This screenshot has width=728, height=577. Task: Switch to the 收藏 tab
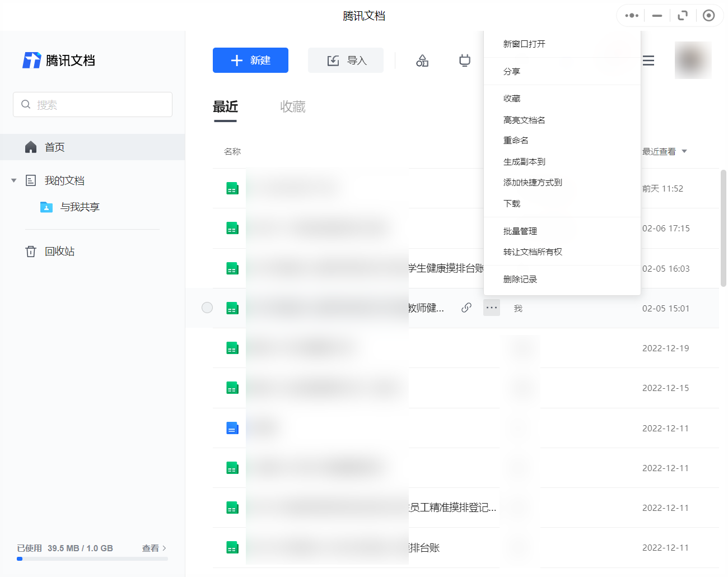pyautogui.click(x=292, y=107)
